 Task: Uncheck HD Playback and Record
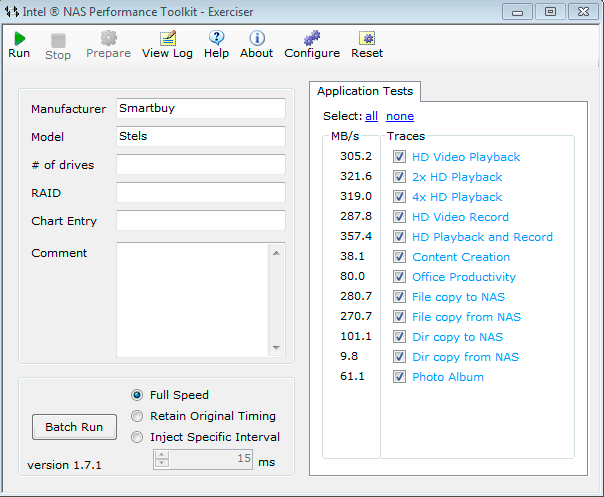(x=399, y=237)
